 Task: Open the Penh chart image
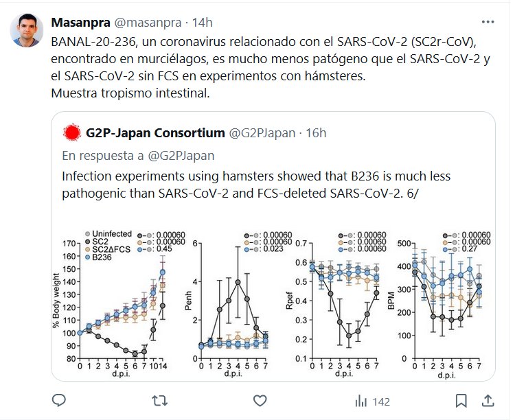click(227, 302)
